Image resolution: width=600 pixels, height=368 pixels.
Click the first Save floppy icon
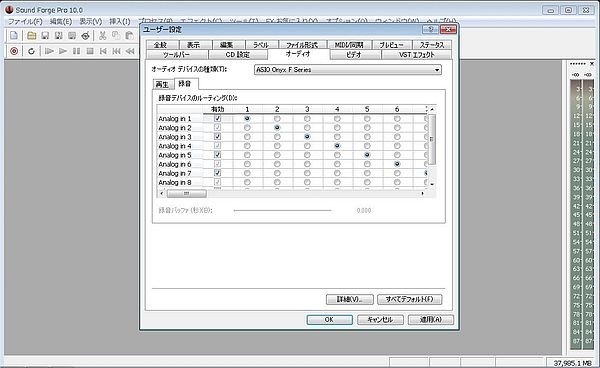pyautogui.click(x=45, y=36)
